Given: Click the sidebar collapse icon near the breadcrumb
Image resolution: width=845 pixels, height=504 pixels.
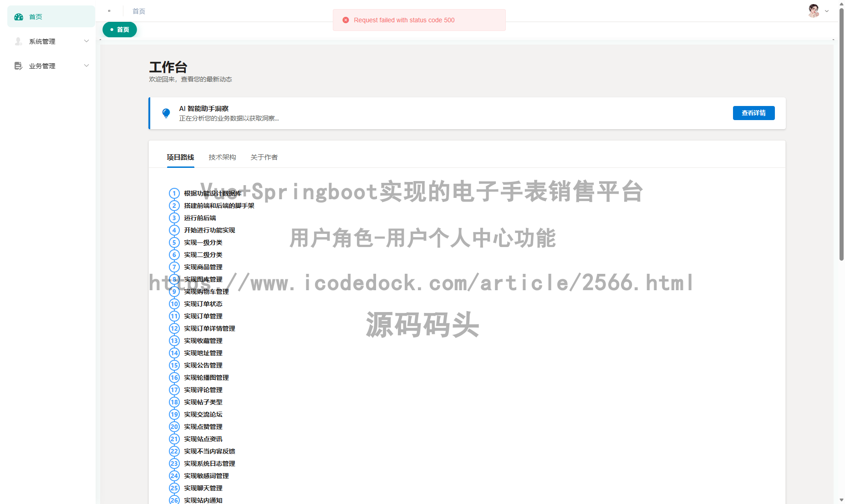Looking at the screenshot, I should [109, 10].
